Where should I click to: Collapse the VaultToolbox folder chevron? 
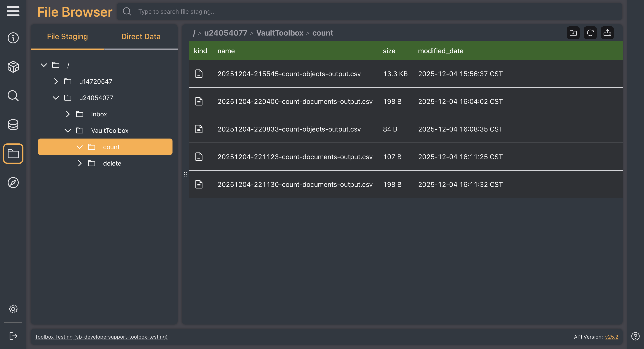(x=68, y=131)
